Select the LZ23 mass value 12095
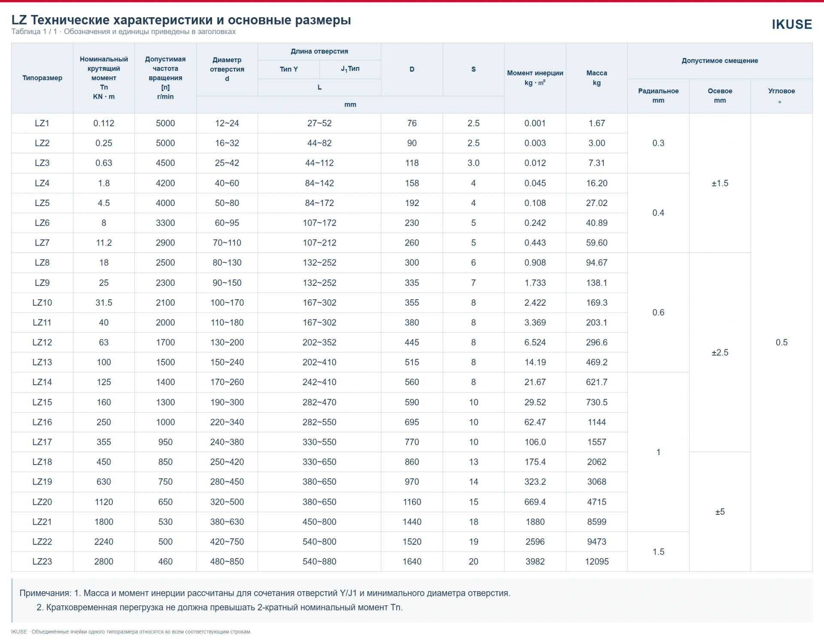Screen dimensions: 824x644 pos(597,562)
